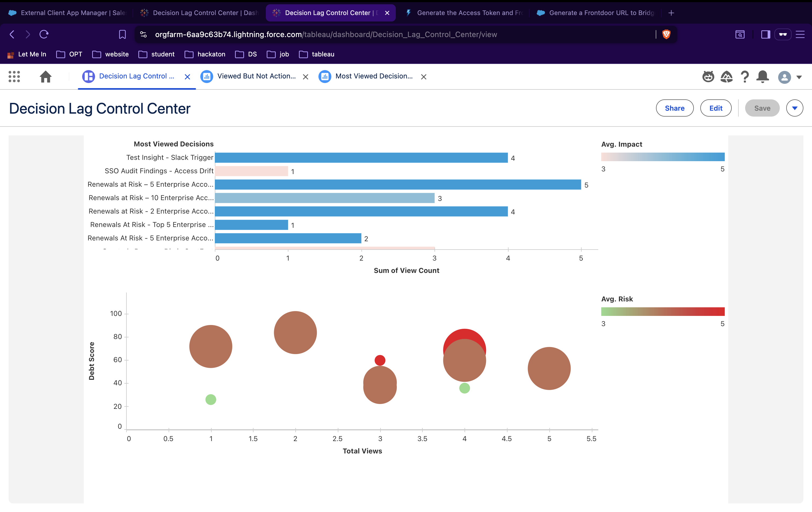812x512 pixels.
Task: Reload the page with refresh icon
Action: (44, 34)
